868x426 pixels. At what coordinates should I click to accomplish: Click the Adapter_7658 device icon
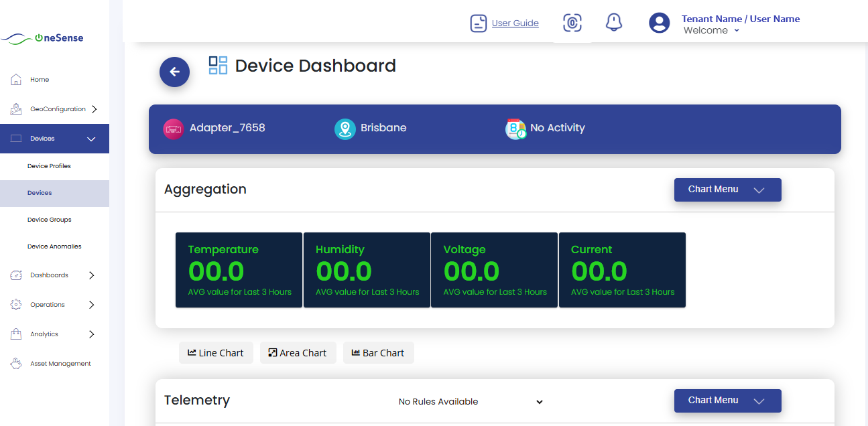click(174, 129)
